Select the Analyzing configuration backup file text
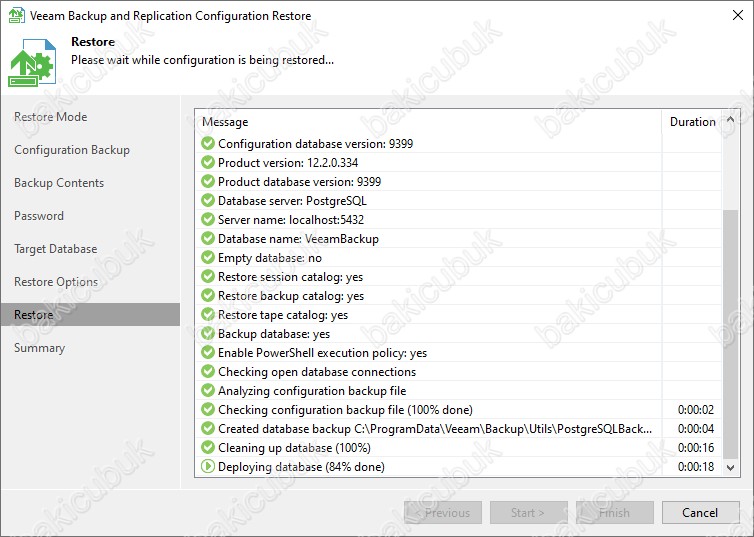This screenshot has width=754, height=537. pos(312,391)
